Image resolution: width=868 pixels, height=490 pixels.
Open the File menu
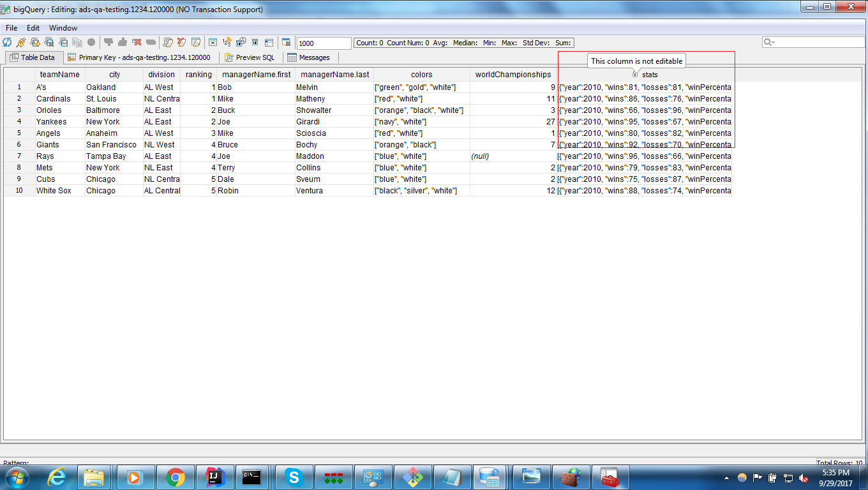[x=11, y=28]
